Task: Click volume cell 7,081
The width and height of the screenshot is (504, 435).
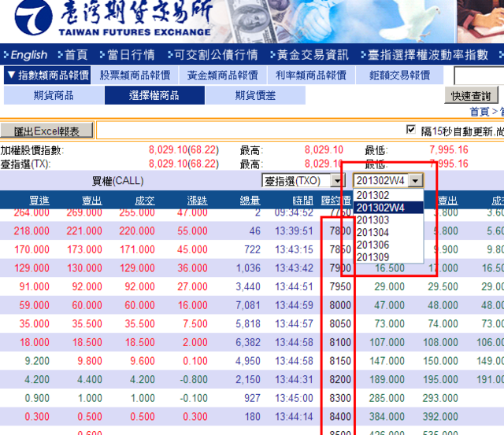Action: point(248,305)
